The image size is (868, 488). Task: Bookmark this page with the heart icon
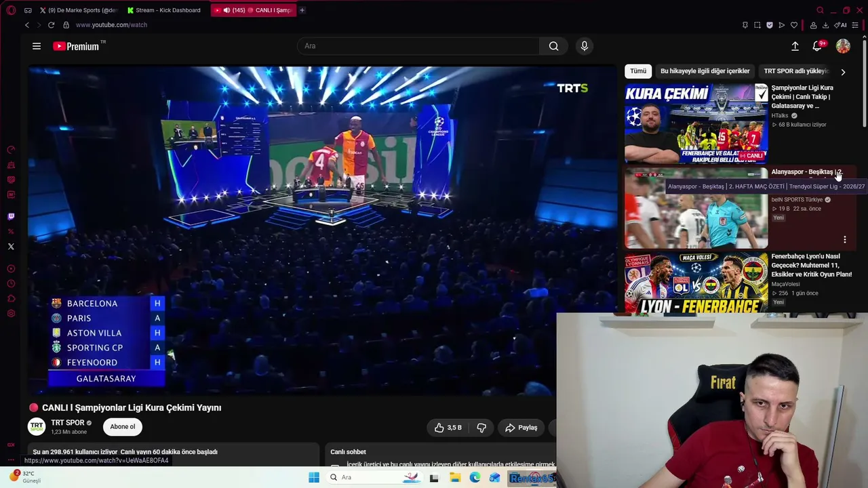click(794, 25)
